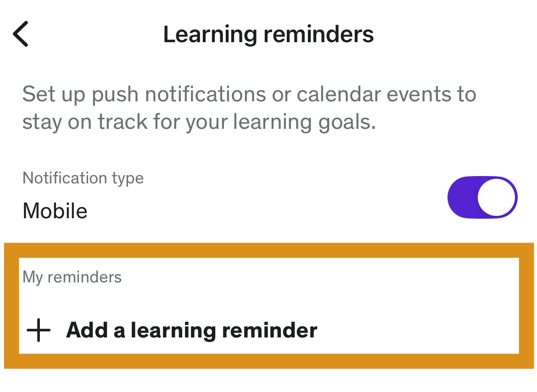Screen dimensions: 537x392
Task: Click the plus icon beside Add a learning reminder
Action: [39, 330]
